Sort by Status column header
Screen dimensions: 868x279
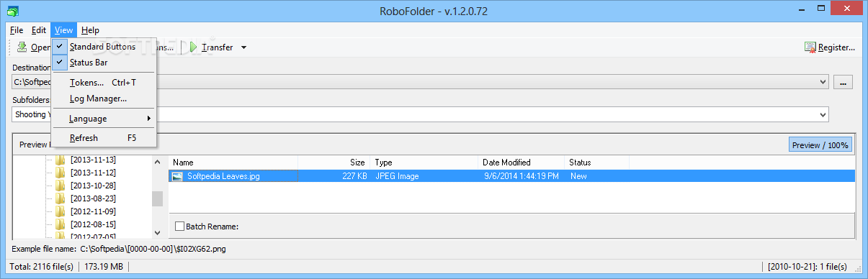coord(597,163)
